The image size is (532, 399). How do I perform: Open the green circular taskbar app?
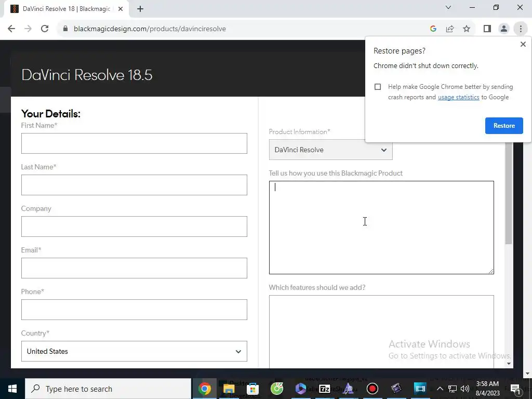[x=276, y=389]
